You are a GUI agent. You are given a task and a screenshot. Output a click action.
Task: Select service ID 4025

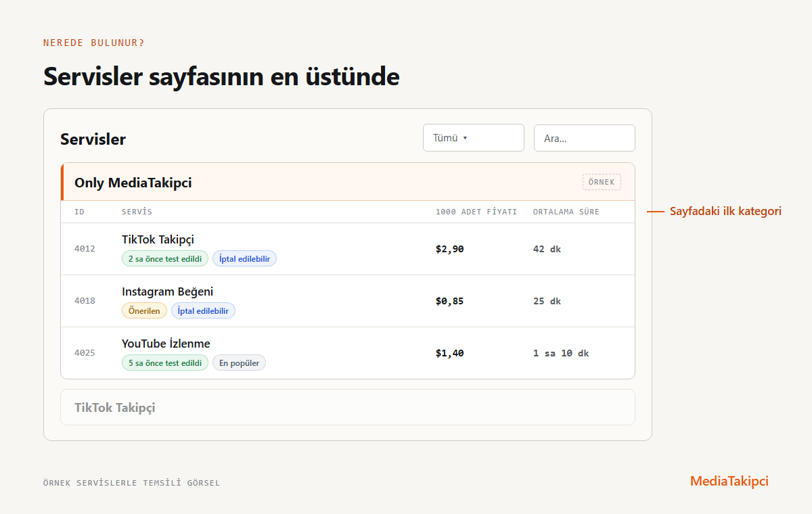[x=85, y=353]
